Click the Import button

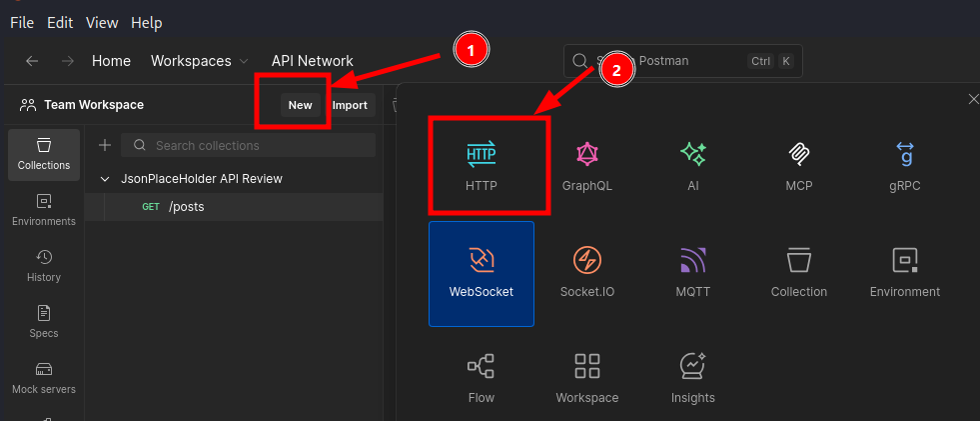pyautogui.click(x=350, y=105)
